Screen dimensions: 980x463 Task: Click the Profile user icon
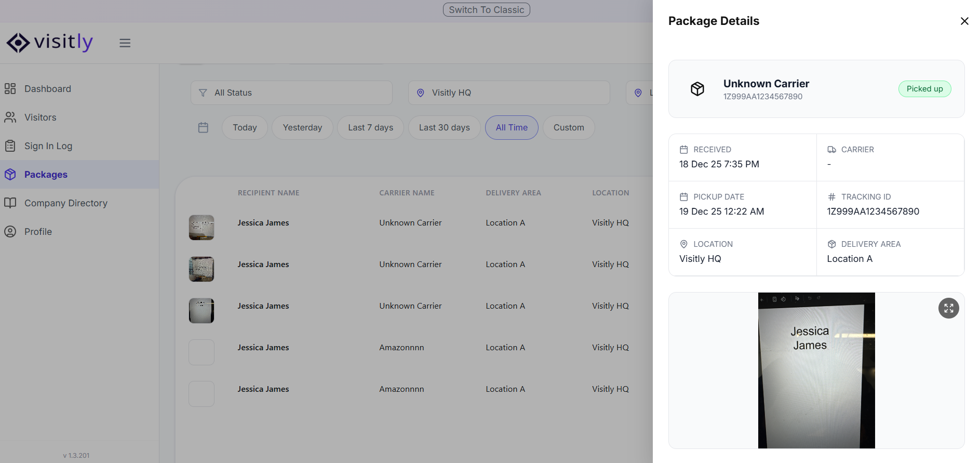tap(10, 232)
